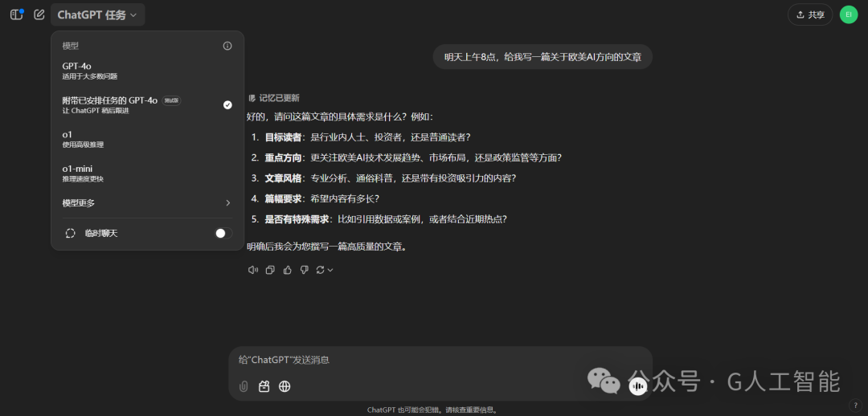
Task: Give the response a thumbs up
Action: (287, 270)
